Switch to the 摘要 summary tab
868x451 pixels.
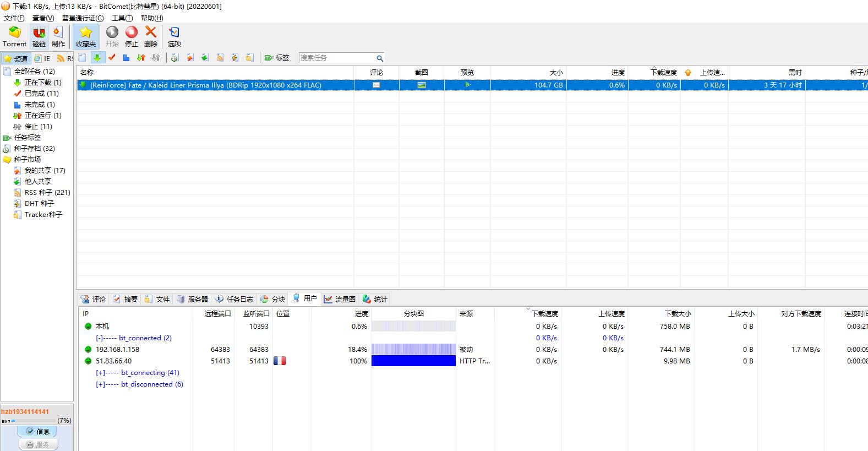[125, 300]
